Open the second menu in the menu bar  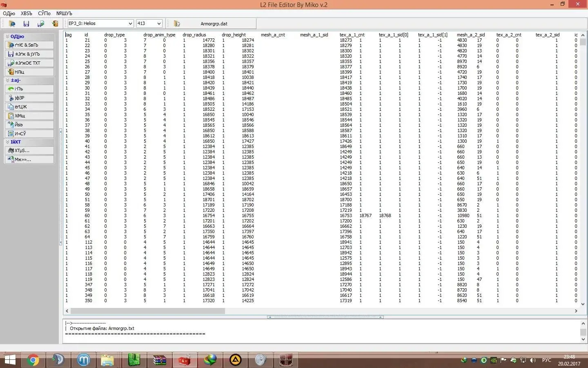(26, 13)
